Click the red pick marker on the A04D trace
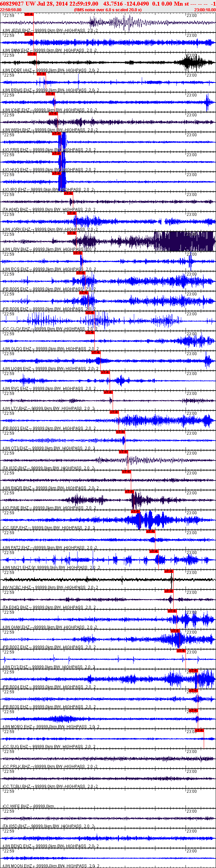This screenshot has height=868, width=216. (x=68, y=193)
